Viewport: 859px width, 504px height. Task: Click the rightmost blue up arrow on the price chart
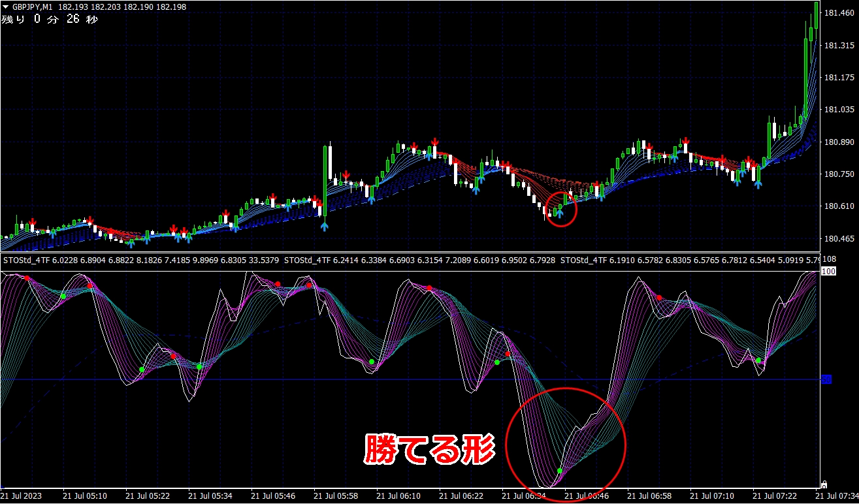758,185
